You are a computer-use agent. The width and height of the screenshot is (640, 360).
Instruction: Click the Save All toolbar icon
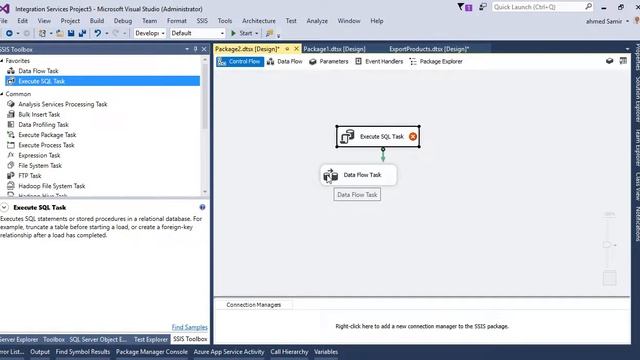coord(82,33)
